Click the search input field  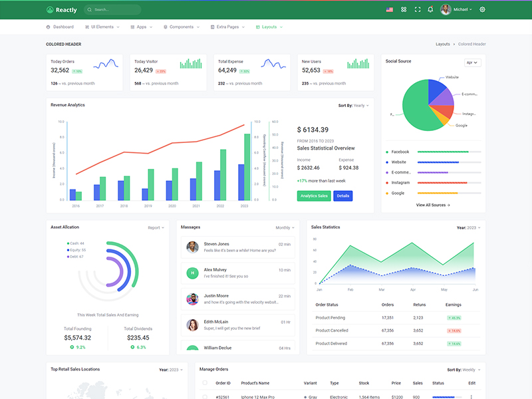click(x=112, y=10)
